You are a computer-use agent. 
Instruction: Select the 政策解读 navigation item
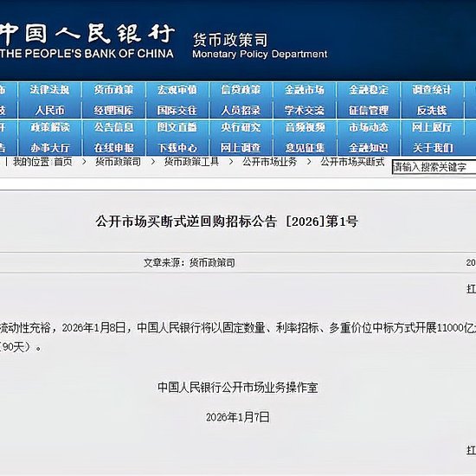coord(50,127)
